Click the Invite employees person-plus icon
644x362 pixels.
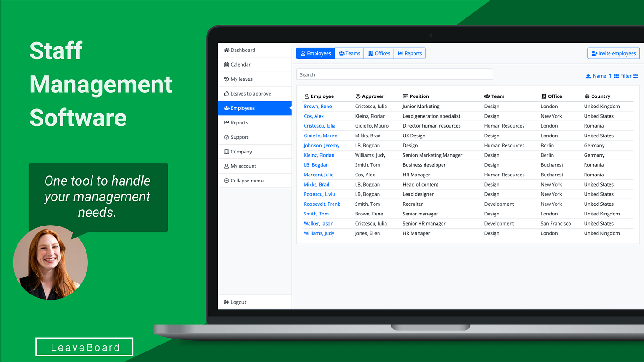pyautogui.click(x=594, y=53)
